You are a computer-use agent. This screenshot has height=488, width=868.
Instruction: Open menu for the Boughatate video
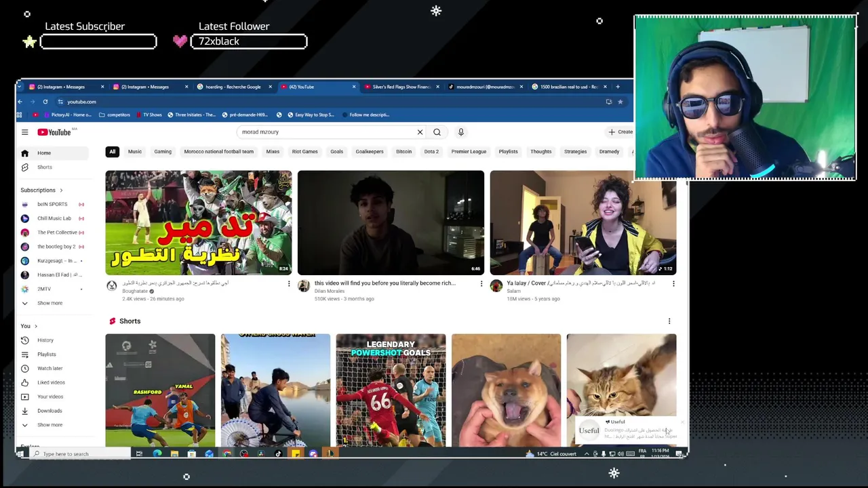(x=289, y=283)
